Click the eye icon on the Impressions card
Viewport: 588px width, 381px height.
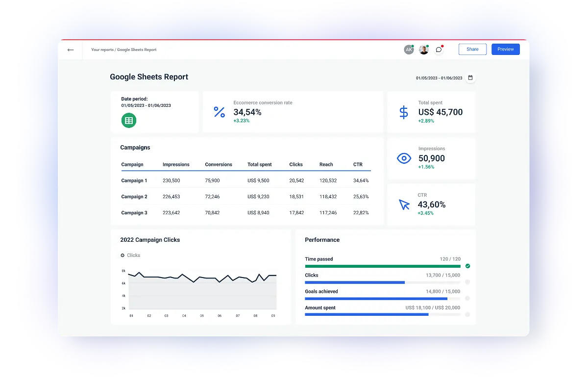(x=403, y=158)
